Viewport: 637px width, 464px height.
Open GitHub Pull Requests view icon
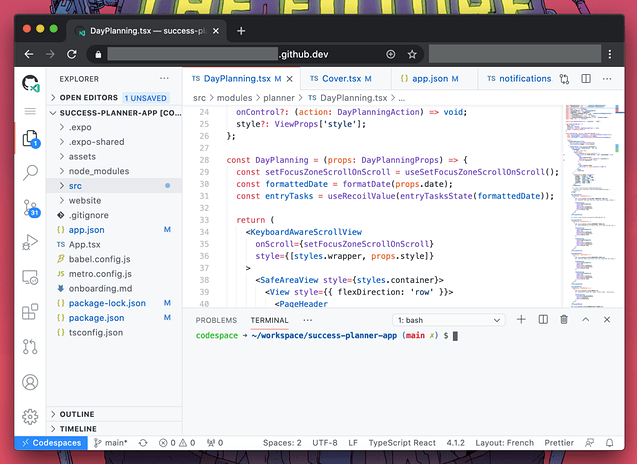pyautogui.click(x=30, y=347)
